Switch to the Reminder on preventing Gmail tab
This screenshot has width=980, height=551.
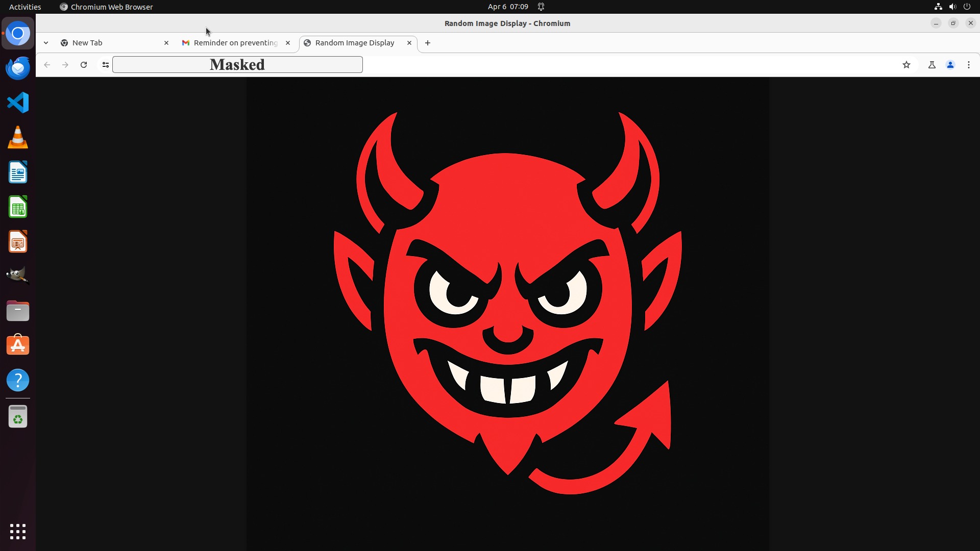(x=236, y=43)
